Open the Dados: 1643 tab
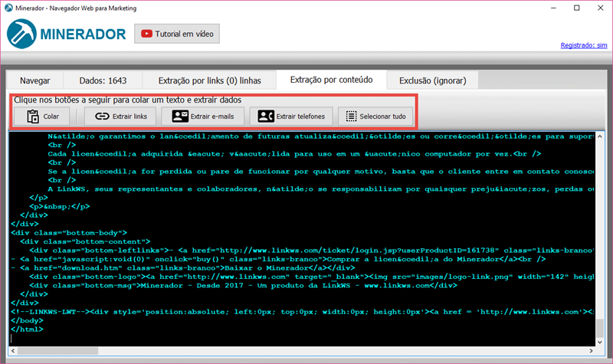Screen dimensions: 613x364 103,80
